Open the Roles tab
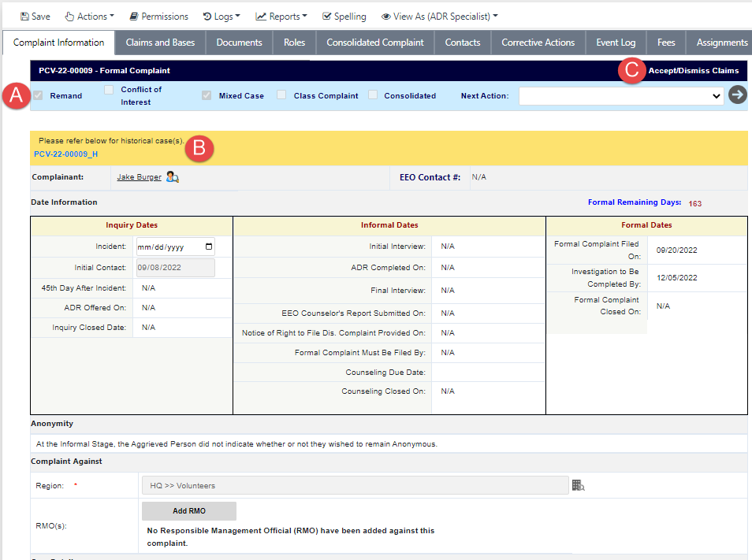752x560 pixels. click(295, 43)
